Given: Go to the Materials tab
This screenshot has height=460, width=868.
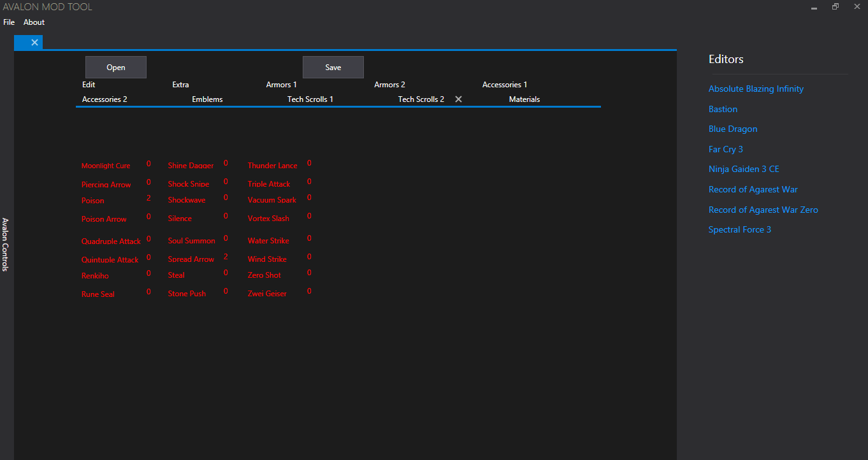Looking at the screenshot, I should [x=524, y=99].
